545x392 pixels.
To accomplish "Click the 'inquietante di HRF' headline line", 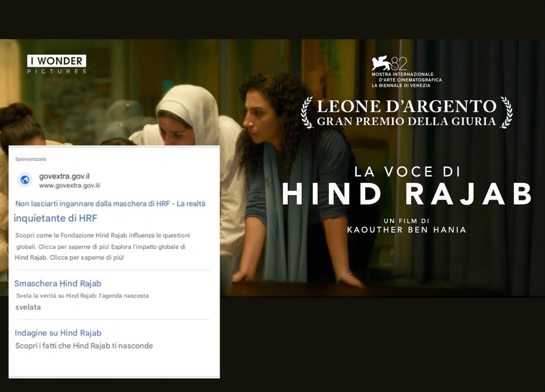I will 55,218.
